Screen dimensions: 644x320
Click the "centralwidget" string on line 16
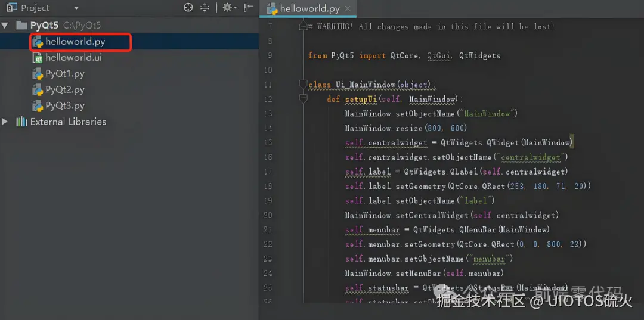pos(531,157)
